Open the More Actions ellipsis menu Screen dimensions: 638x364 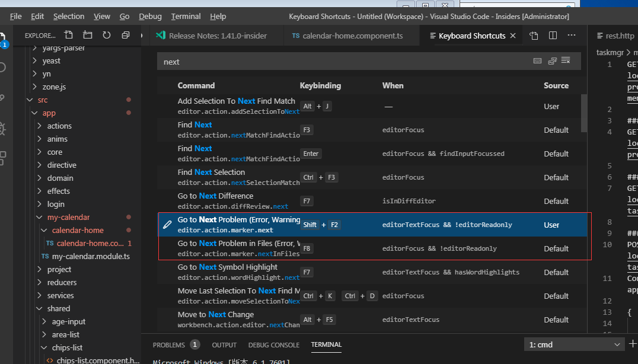(x=572, y=36)
